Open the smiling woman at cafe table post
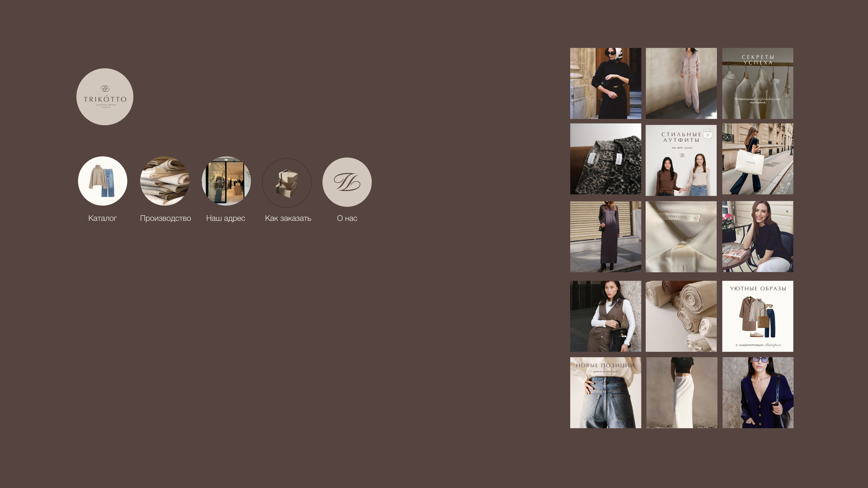Viewport: 868px width, 488px height. [758, 237]
